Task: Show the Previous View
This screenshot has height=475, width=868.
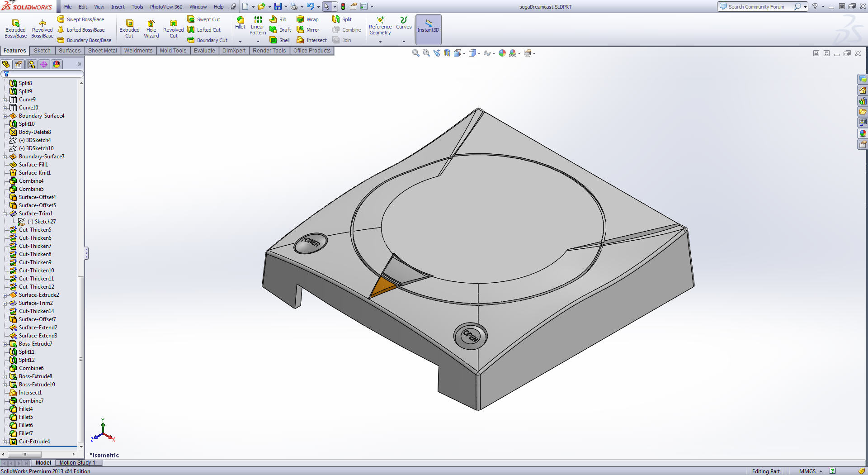Action: (436, 53)
